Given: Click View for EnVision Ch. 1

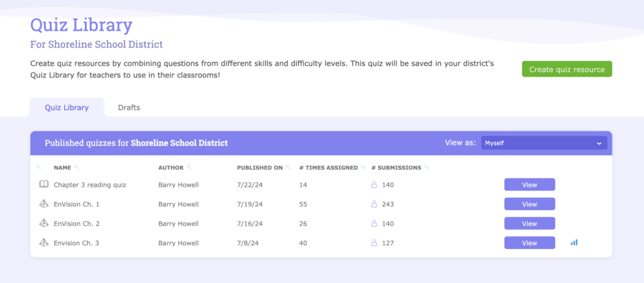Looking at the screenshot, I should (x=530, y=204).
